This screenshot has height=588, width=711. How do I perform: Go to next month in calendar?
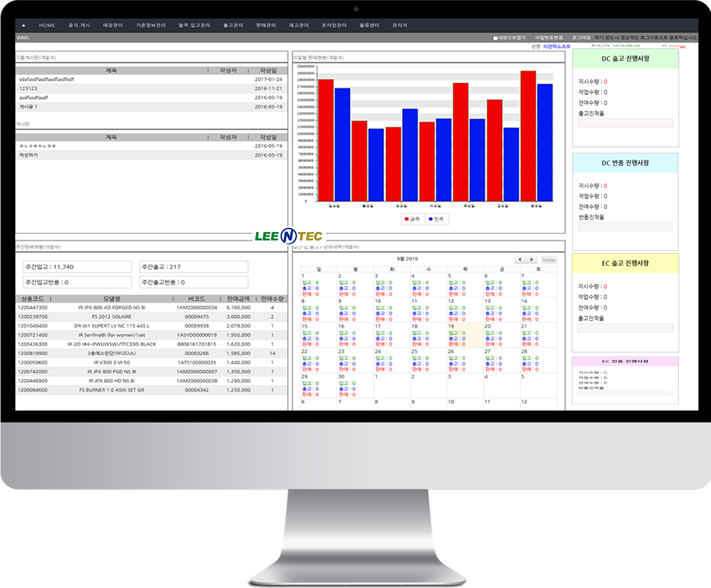[x=531, y=259]
